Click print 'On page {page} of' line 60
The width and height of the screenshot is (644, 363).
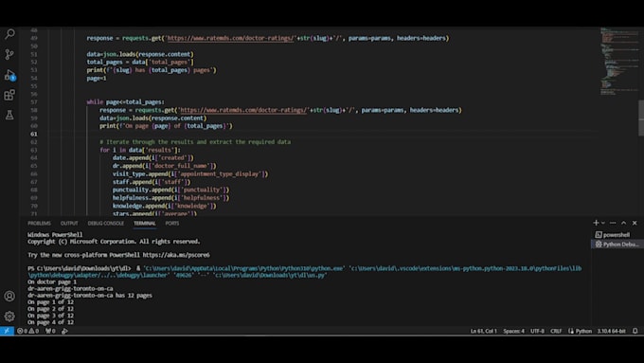pos(166,126)
